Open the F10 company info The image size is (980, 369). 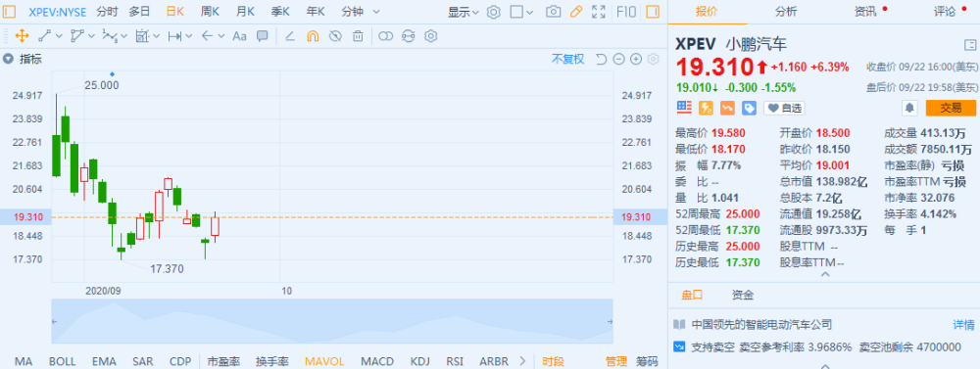tap(626, 11)
